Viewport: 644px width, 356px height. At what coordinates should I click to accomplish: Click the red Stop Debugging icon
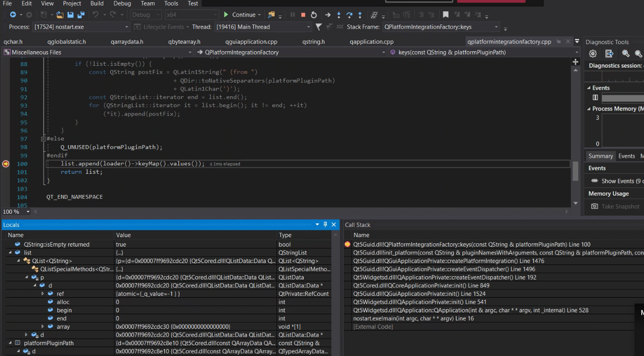click(303, 15)
